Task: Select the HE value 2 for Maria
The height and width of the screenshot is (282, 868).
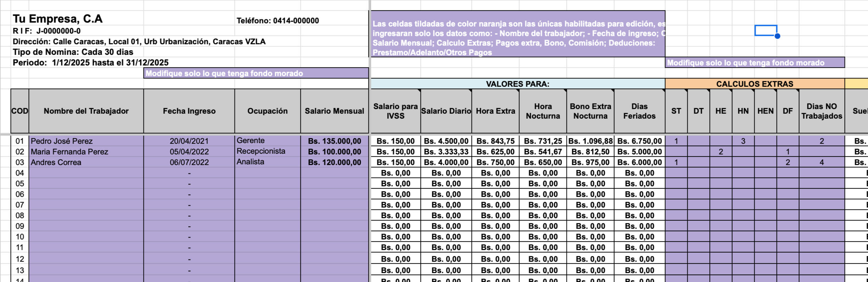Action: click(x=721, y=152)
